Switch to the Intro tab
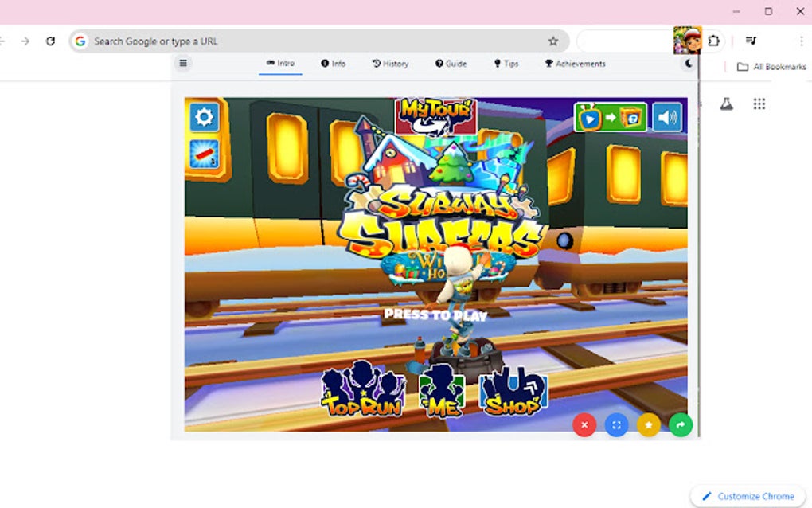812x508 pixels. 280,63
